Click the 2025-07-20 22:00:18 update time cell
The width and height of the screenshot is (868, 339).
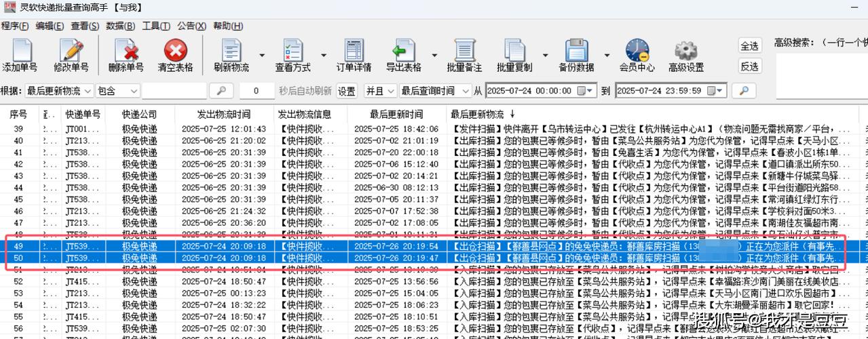[396, 153]
